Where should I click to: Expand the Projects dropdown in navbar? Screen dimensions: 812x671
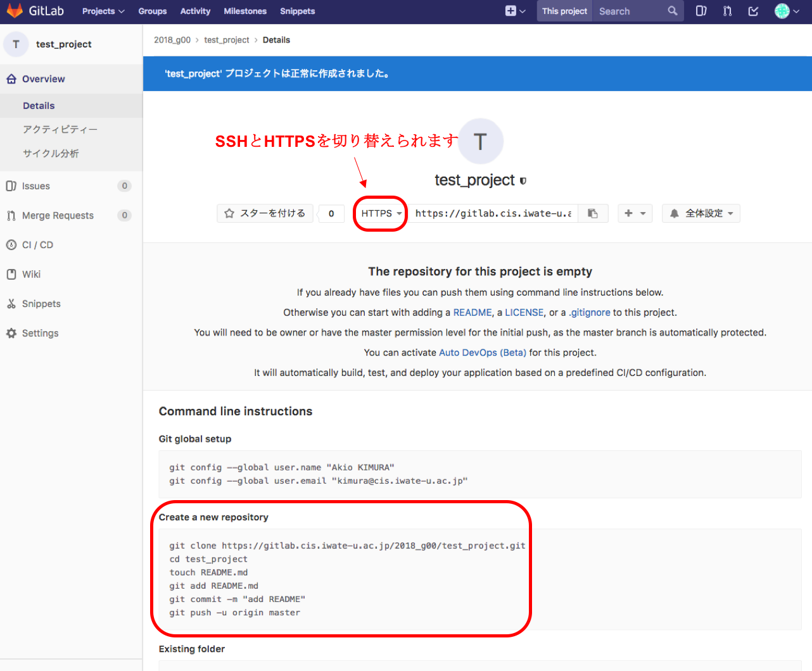tap(103, 11)
